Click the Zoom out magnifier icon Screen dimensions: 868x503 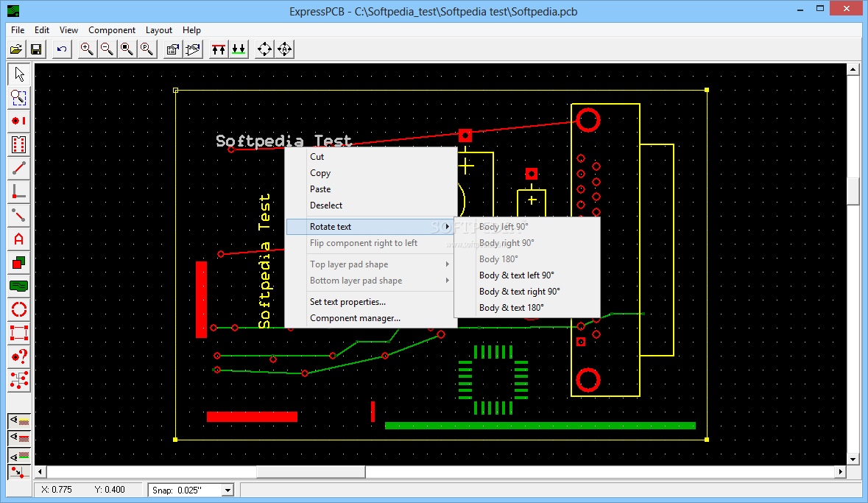(x=107, y=49)
